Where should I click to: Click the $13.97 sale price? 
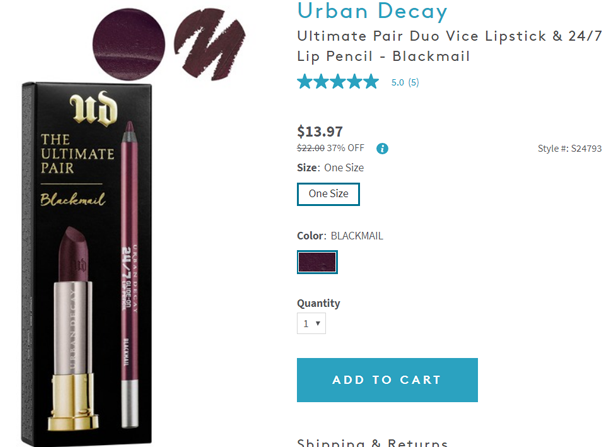[320, 130]
